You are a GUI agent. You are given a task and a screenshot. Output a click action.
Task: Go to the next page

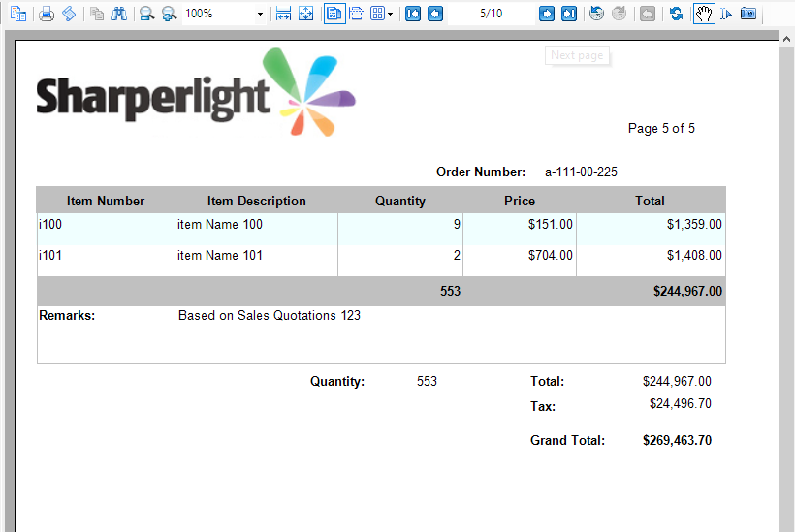click(x=546, y=14)
